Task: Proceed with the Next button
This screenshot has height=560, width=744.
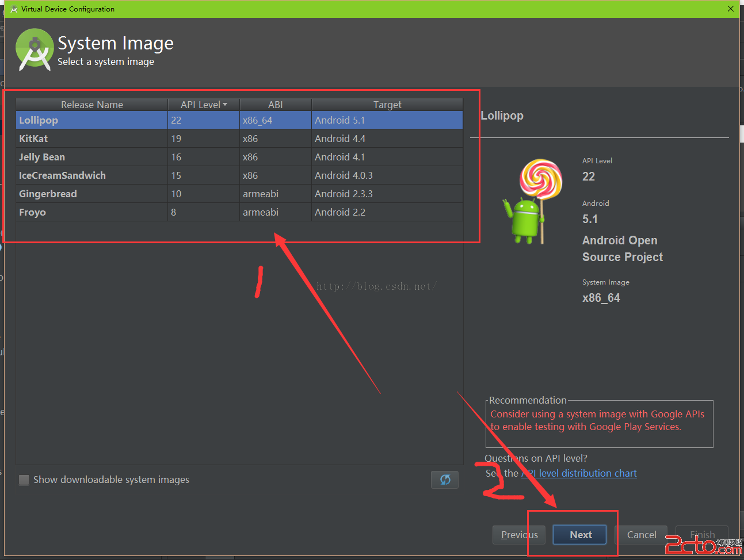Action: (x=580, y=535)
